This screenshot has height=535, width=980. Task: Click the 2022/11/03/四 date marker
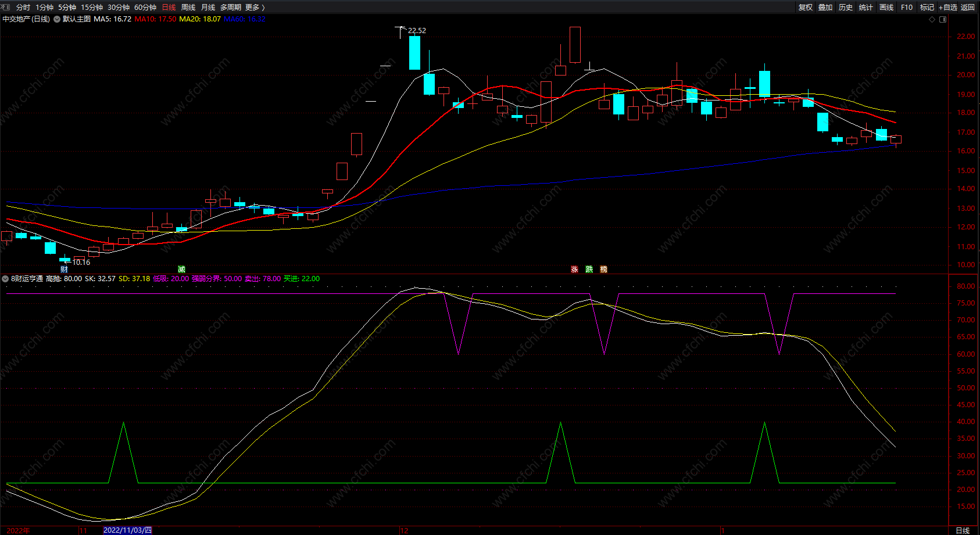click(127, 530)
